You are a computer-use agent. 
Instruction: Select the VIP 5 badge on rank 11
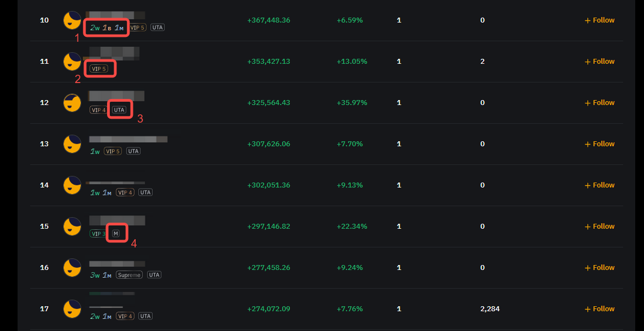pyautogui.click(x=100, y=68)
